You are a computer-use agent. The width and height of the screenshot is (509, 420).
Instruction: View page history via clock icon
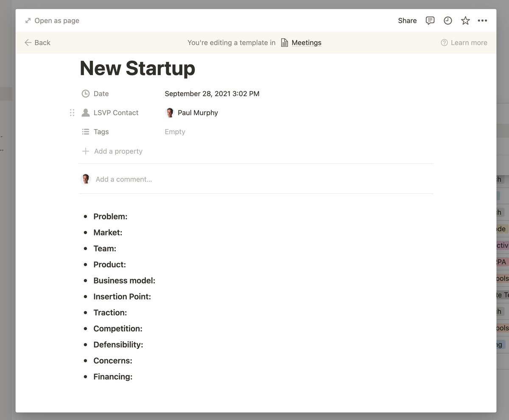448,20
